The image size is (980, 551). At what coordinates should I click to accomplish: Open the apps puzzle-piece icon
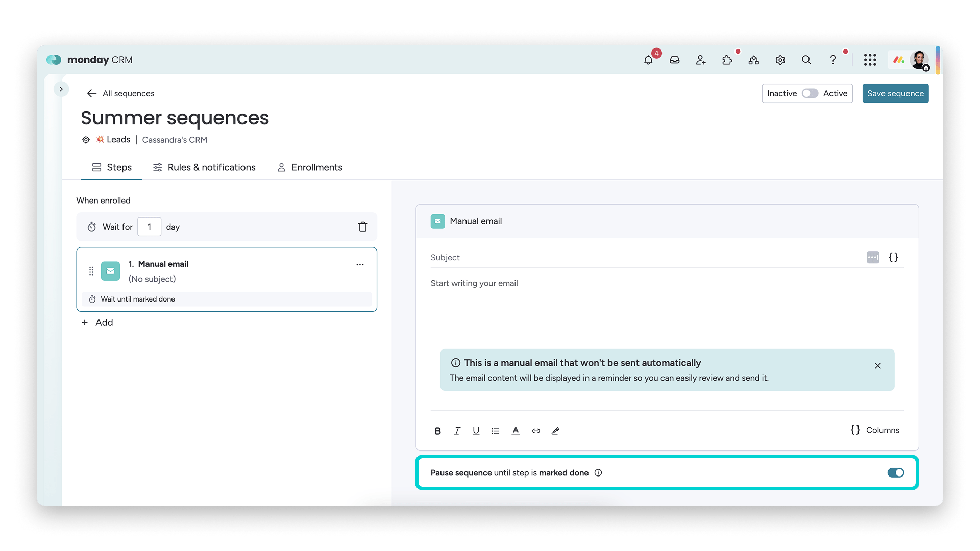(727, 60)
